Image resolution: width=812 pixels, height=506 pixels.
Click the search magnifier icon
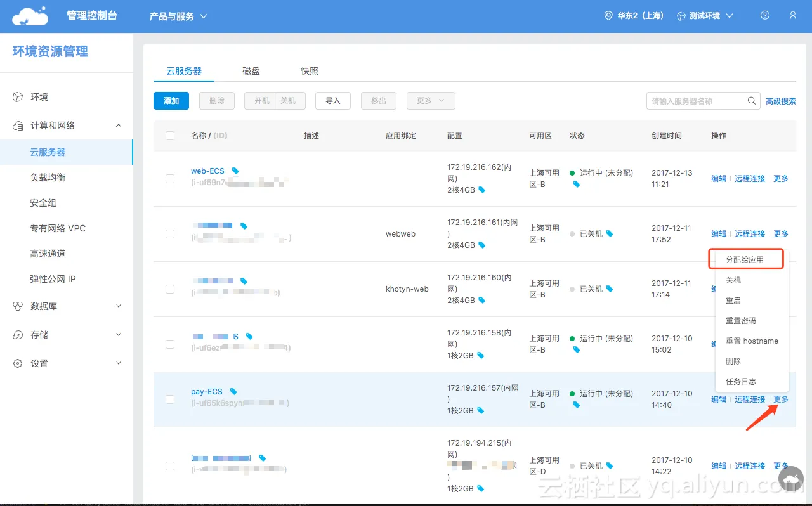coord(751,101)
